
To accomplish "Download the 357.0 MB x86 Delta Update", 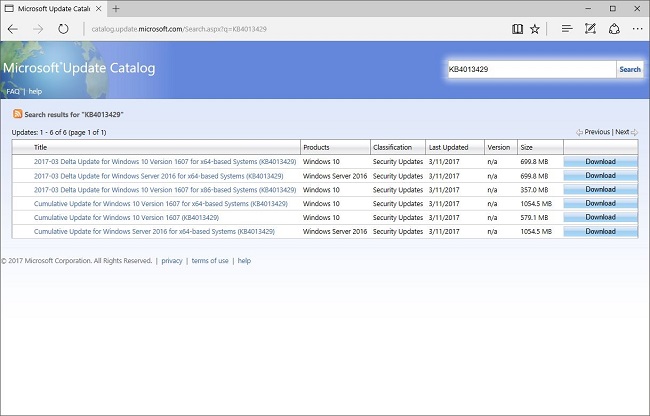I will [600, 189].
